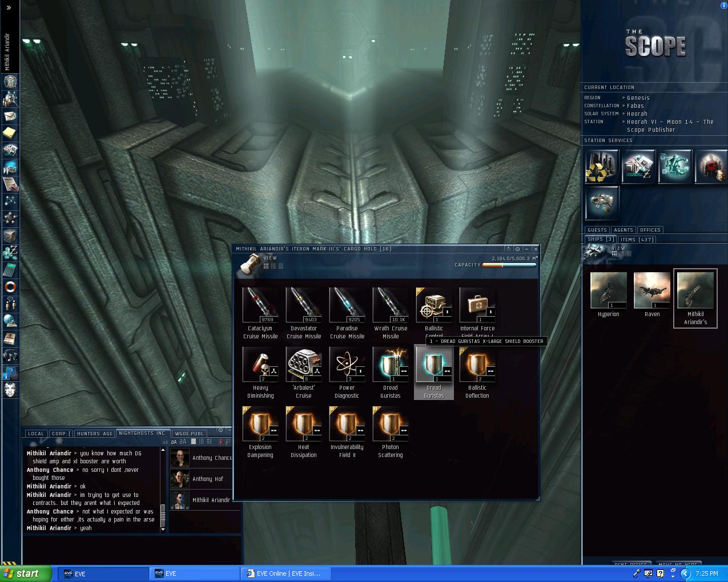Switch hangar ships panel to grid view
This screenshot has width=728, height=582.
coord(614,254)
